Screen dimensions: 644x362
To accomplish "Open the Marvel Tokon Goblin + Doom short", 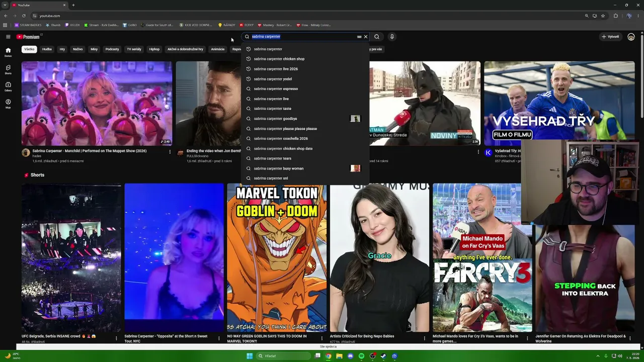I will coord(277,257).
